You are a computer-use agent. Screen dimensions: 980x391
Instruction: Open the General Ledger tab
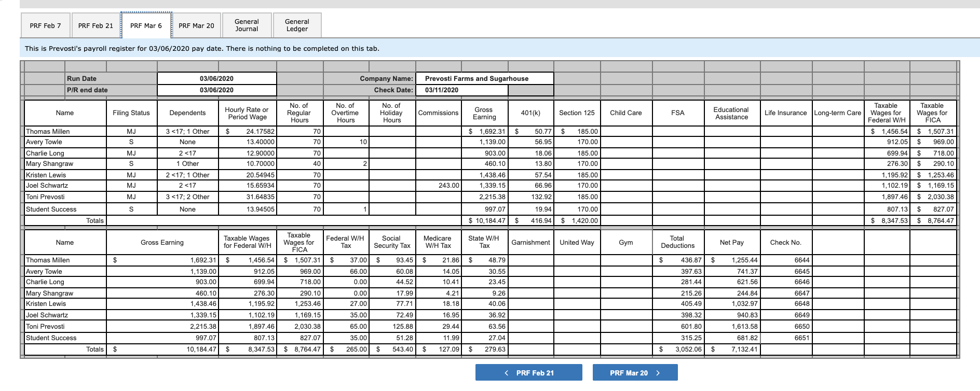(297, 25)
